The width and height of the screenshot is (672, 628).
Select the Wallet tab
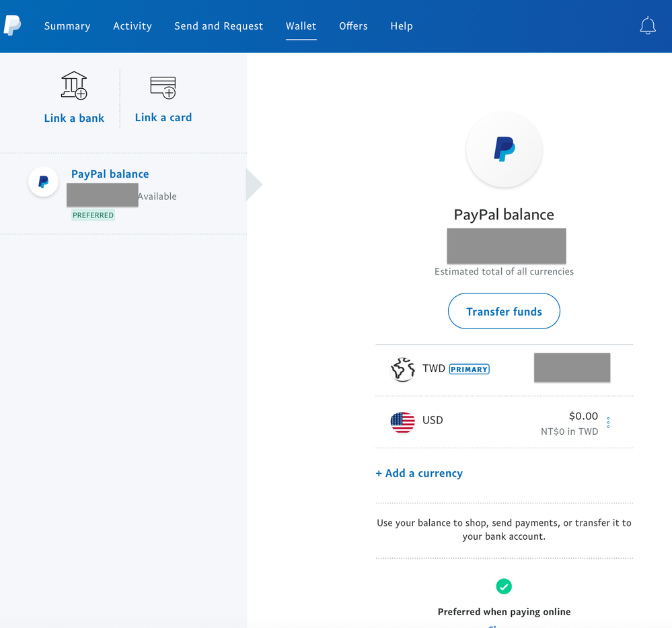point(301,26)
